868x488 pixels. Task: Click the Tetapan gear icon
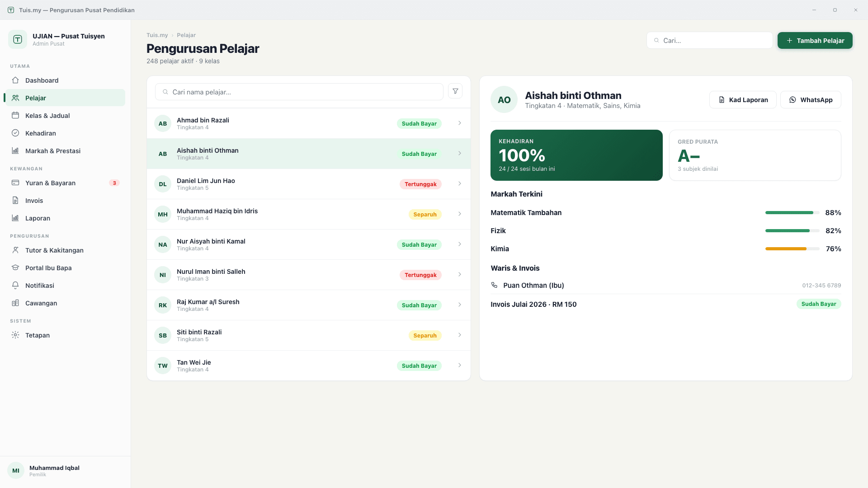(x=15, y=335)
